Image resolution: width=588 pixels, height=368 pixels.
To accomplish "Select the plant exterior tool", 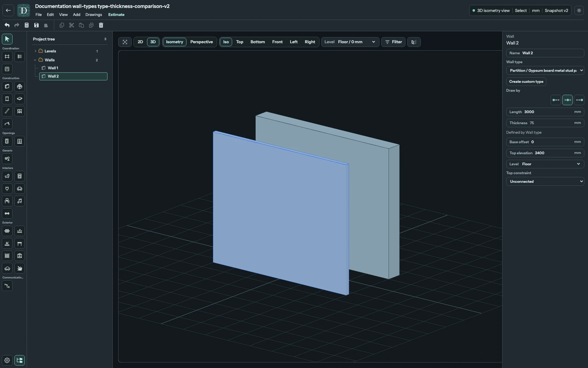I will tap(20, 268).
